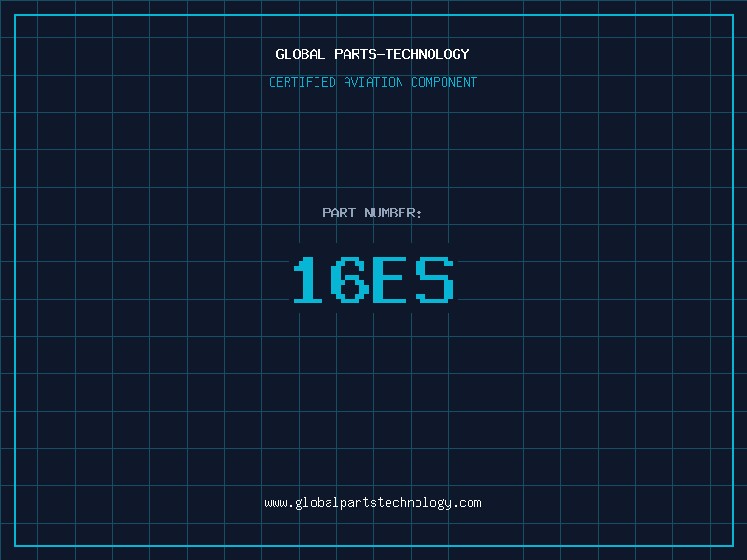
Task: Click the word CERTIFIED in the subtitle
Action: click(303, 82)
